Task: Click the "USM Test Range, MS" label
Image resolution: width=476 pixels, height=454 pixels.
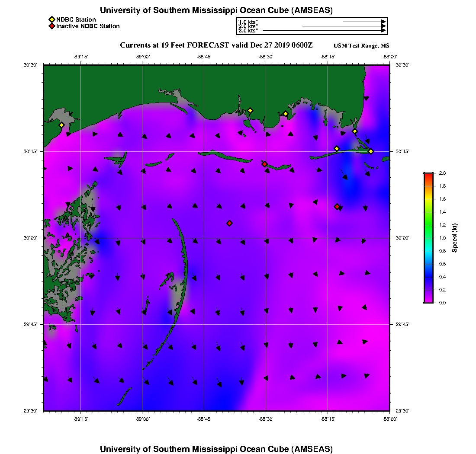Action: click(x=361, y=46)
